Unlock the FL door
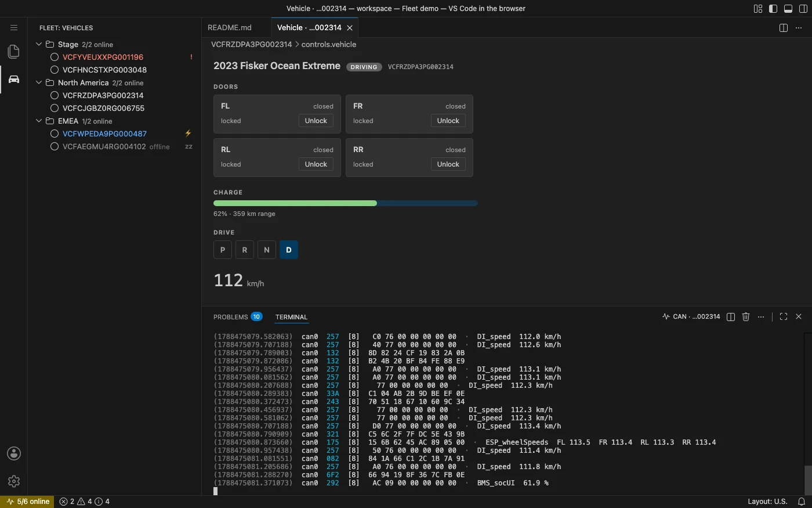Screen dimensions: 812x508 (x=316, y=121)
